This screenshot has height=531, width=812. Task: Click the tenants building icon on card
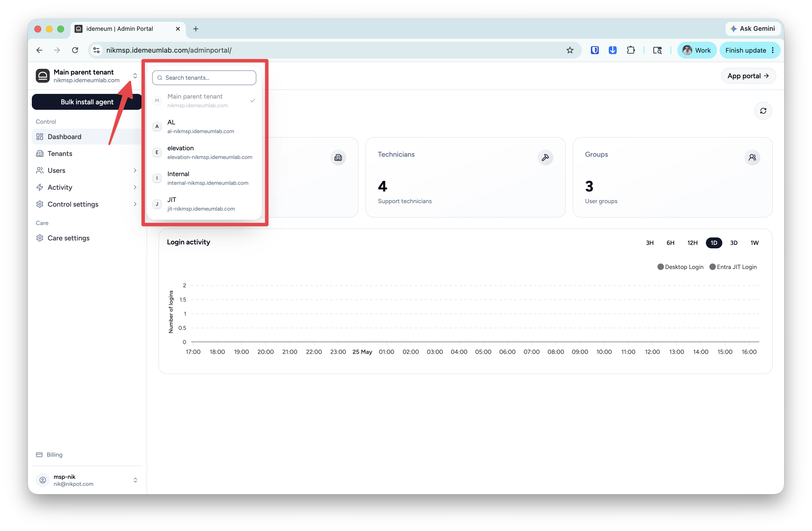coord(338,157)
